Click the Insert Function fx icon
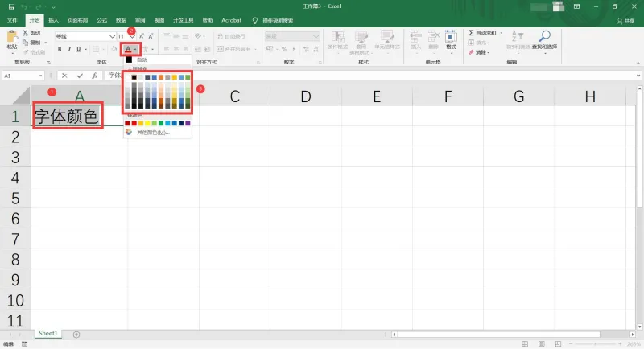 pyautogui.click(x=94, y=76)
